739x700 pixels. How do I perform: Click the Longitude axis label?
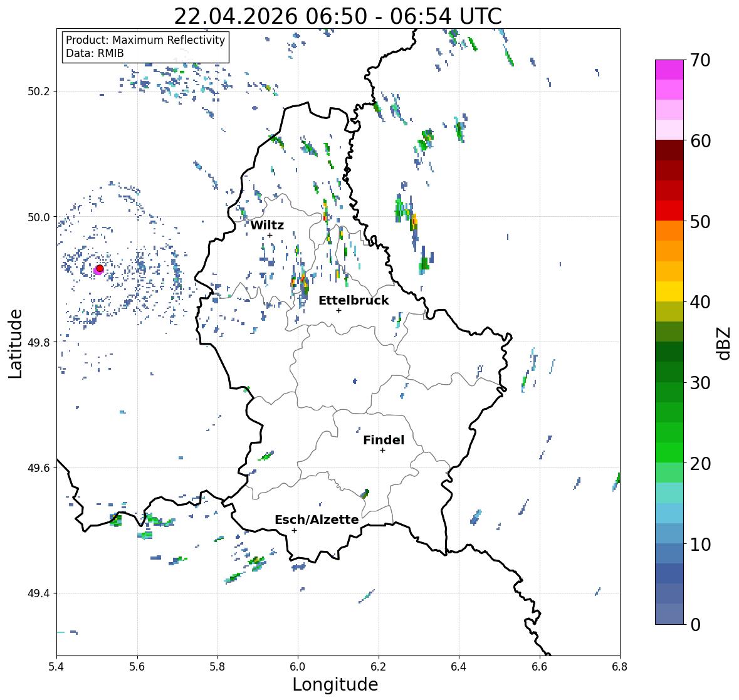coord(335,684)
